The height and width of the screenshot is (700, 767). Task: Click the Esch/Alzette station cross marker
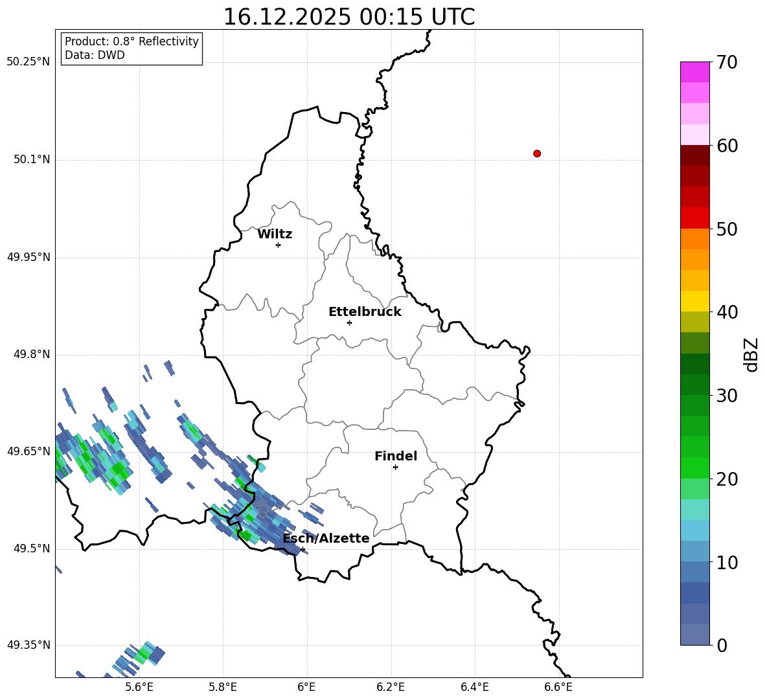(303, 549)
